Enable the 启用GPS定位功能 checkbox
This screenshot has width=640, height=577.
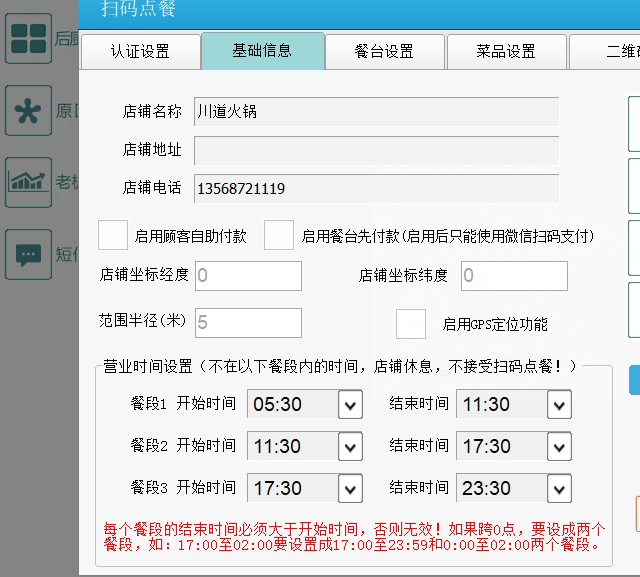pos(411,324)
